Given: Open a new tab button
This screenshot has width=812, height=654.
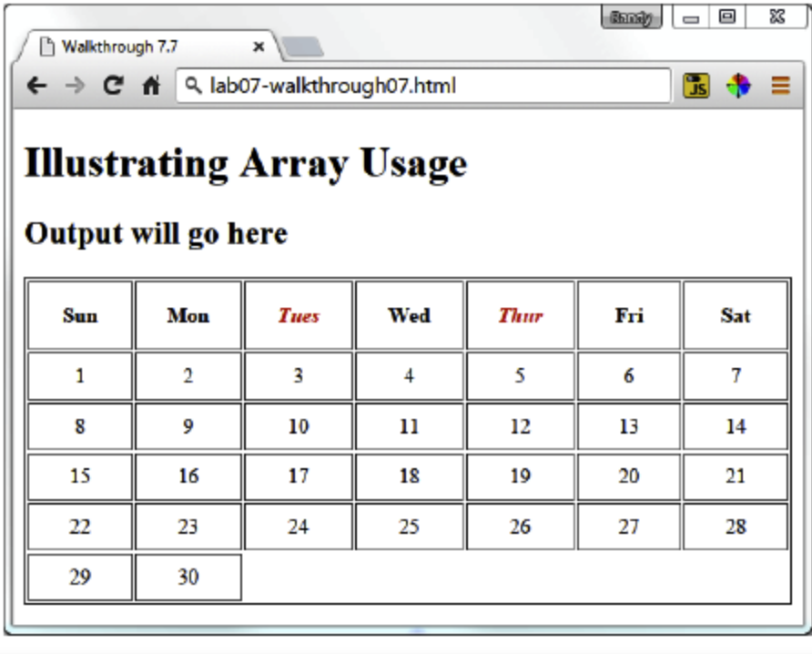Looking at the screenshot, I should [x=303, y=47].
